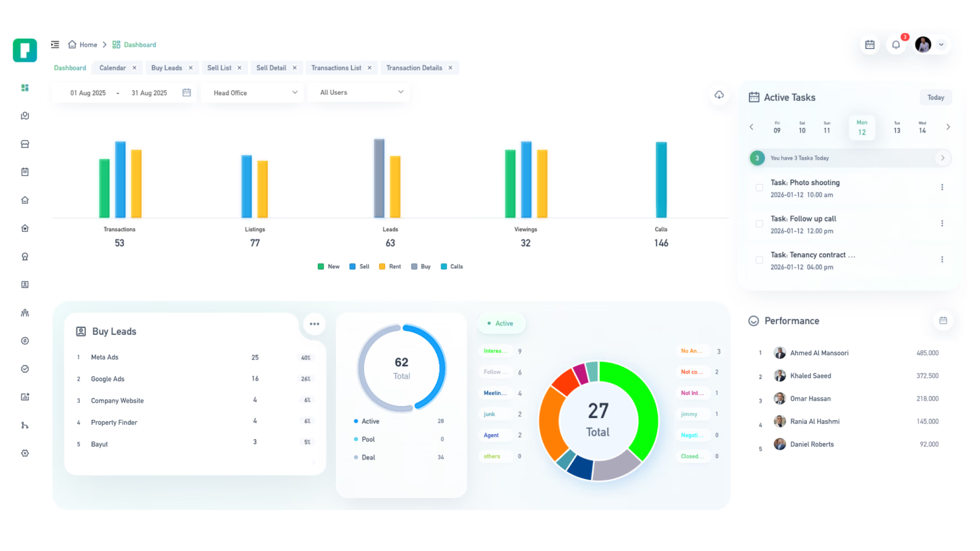This screenshot has width=980, height=551.
Task: Check the Follow up call task checkbox
Action: pyautogui.click(x=759, y=224)
